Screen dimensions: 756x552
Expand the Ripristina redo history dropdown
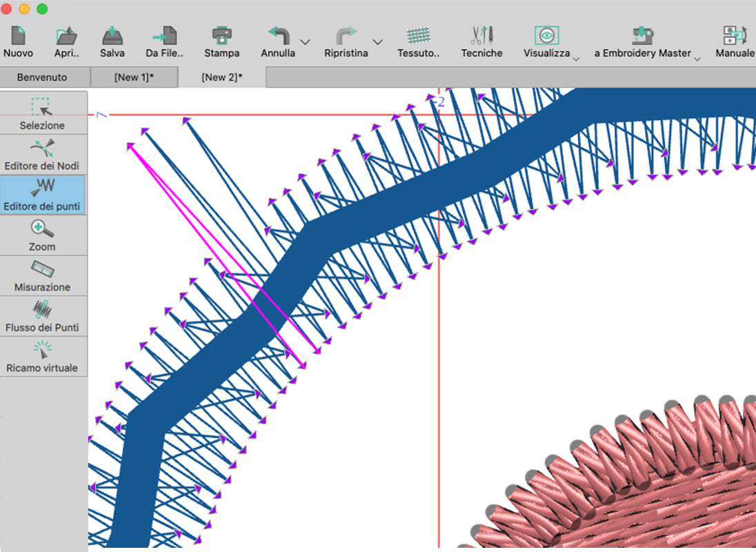click(377, 43)
